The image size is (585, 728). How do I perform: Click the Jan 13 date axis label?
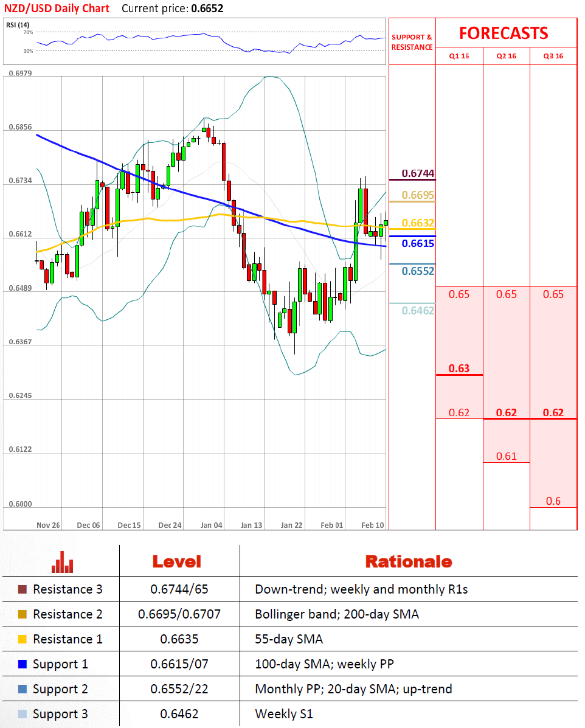(x=251, y=525)
